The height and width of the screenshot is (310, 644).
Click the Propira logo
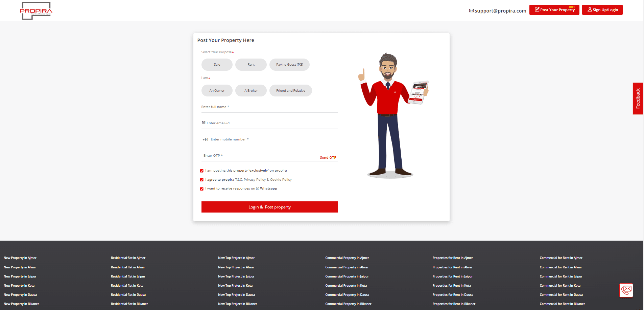coord(36,11)
